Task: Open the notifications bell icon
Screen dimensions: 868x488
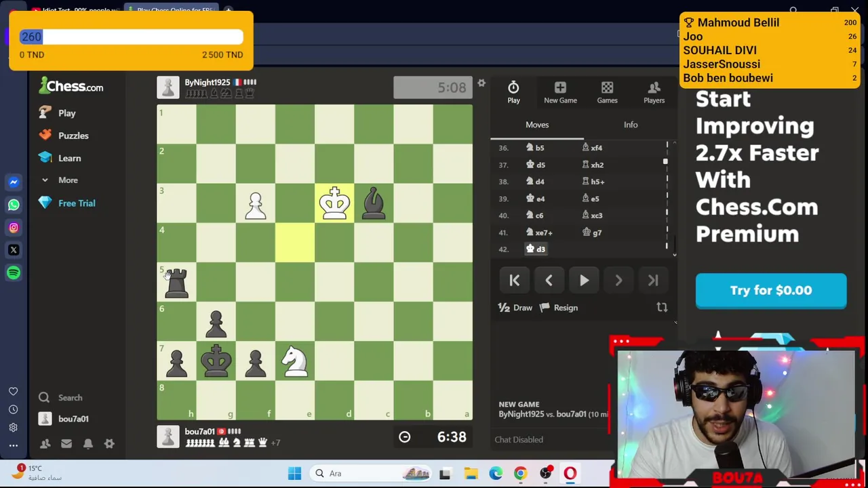Action: (88, 443)
